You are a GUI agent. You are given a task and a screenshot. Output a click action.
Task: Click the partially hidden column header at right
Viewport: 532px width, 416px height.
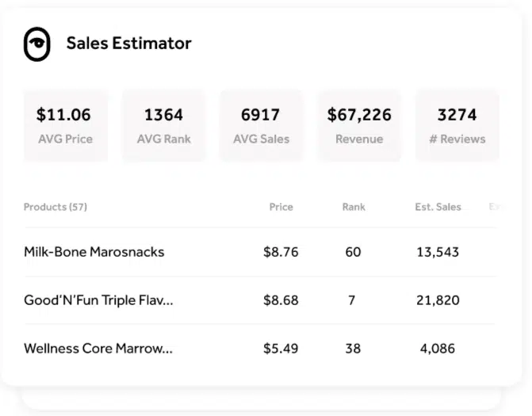point(493,207)
